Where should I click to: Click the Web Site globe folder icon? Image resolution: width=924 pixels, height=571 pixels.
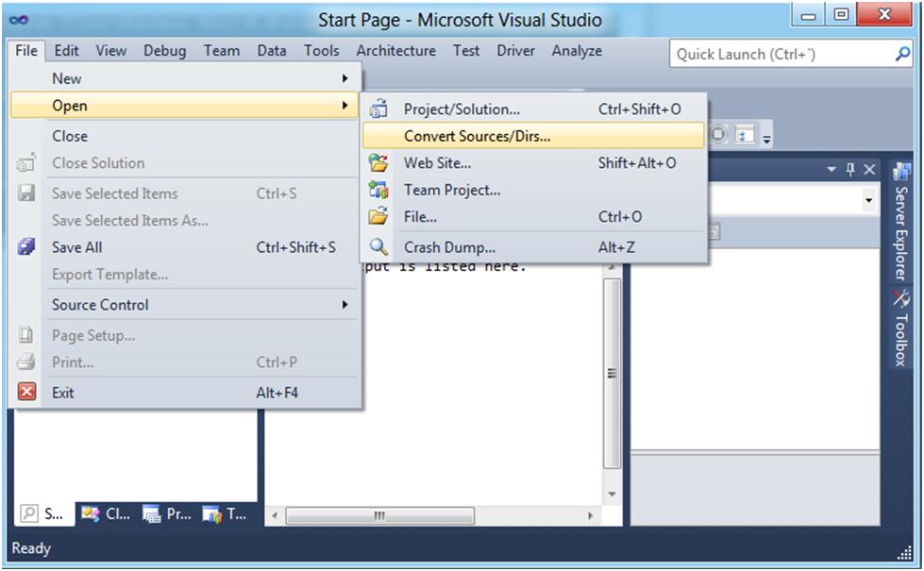[x=378, y=162]
